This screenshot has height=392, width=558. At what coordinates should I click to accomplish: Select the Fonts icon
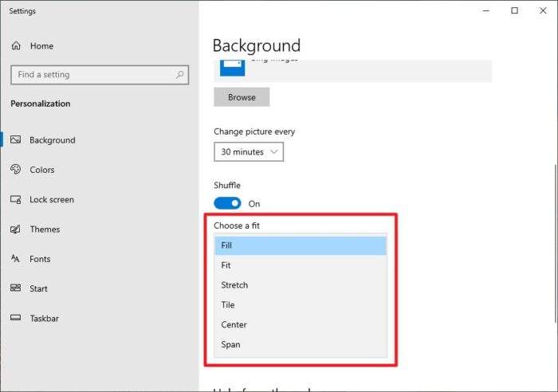tap(15, 258)
